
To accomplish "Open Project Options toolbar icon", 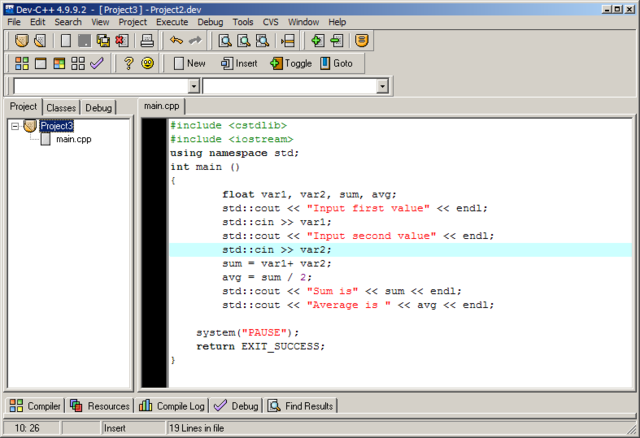I will [362, 40].
